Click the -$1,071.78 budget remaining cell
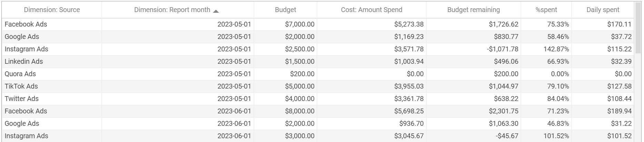The width and height of the screenshot is (644, 142). coord(502,49)
